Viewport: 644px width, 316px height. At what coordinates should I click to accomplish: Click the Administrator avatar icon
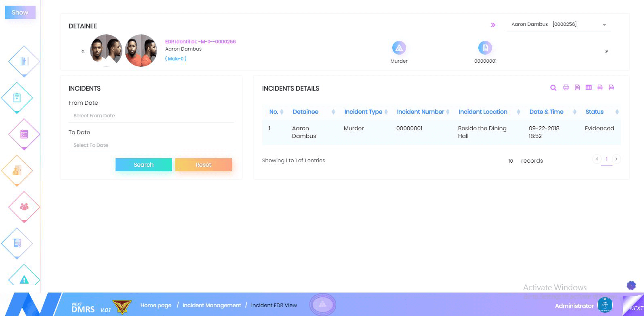point(605,305)
